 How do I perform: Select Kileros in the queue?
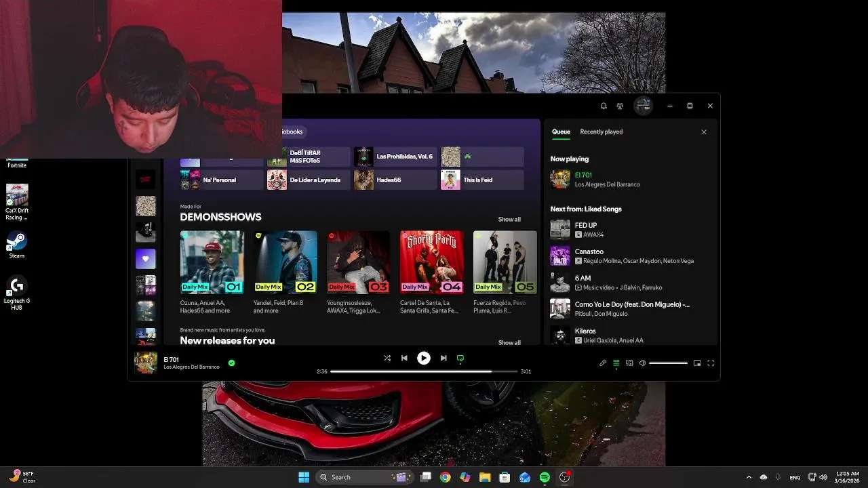pyautogui.click(x=631, y=335)
